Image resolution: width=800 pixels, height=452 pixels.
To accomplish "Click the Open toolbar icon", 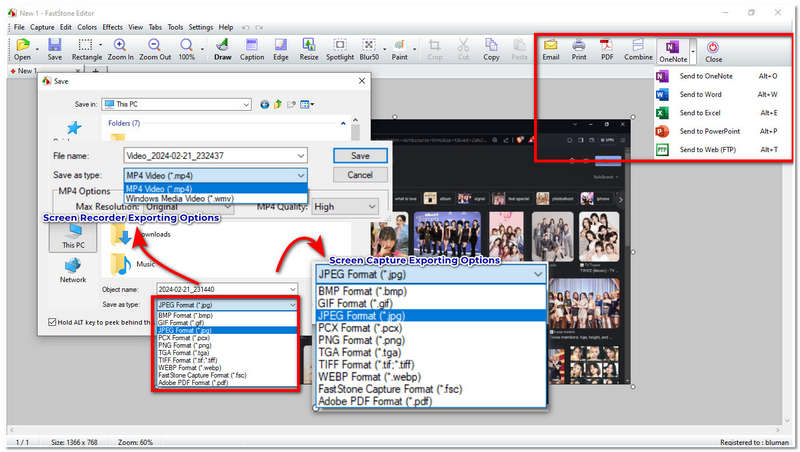I will (22, 49).
